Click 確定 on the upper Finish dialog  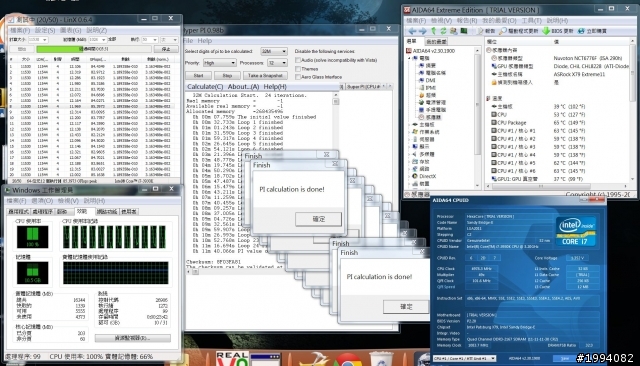pos(318,219)
